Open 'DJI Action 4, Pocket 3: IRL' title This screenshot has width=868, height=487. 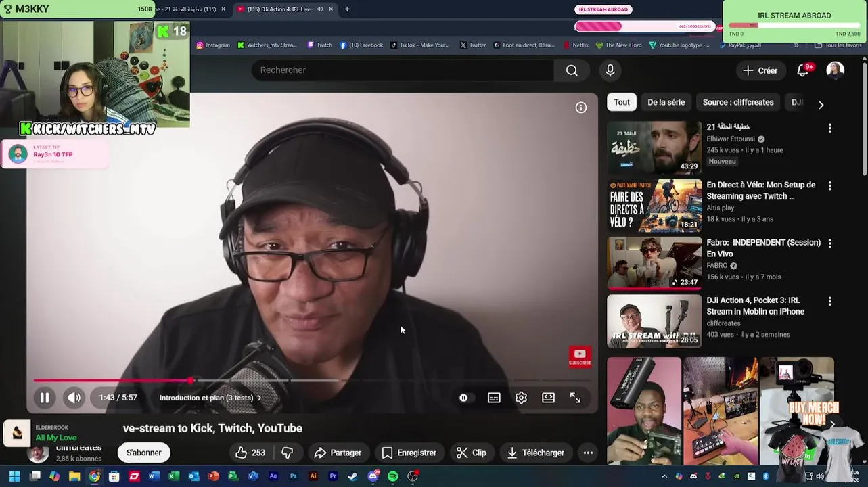coord(756,306)
